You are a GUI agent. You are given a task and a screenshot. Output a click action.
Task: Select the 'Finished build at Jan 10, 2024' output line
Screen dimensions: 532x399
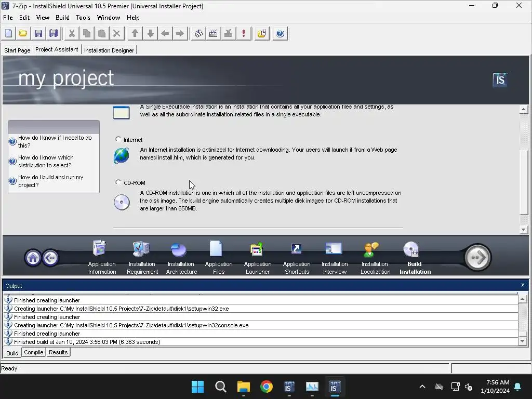pyautogui.click(x=261, y=342)
